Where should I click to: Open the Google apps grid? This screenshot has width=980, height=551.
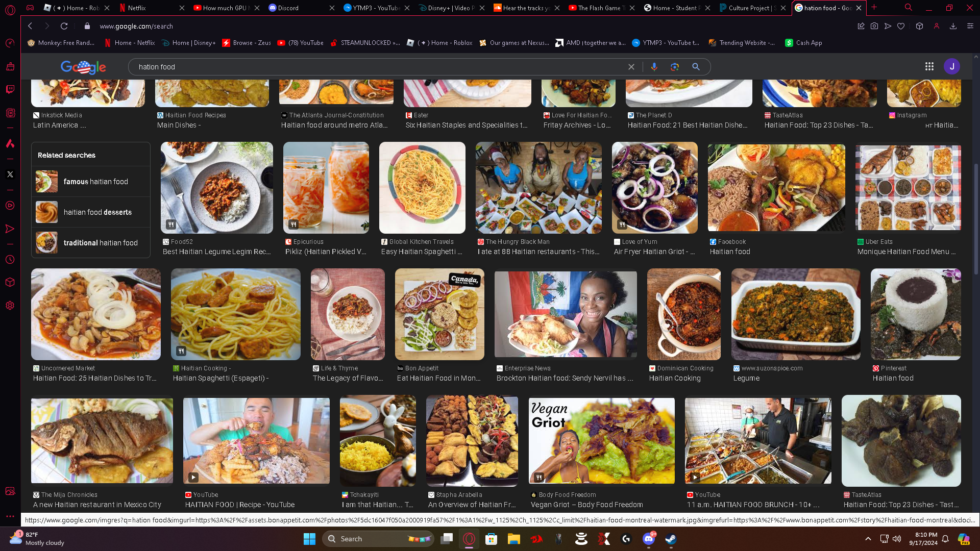929,66
